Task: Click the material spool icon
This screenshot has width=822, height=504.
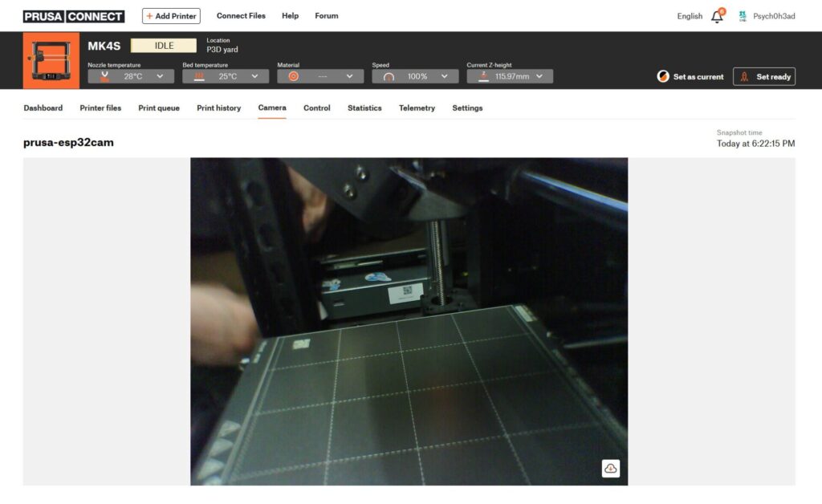Action: pos(293,76)
